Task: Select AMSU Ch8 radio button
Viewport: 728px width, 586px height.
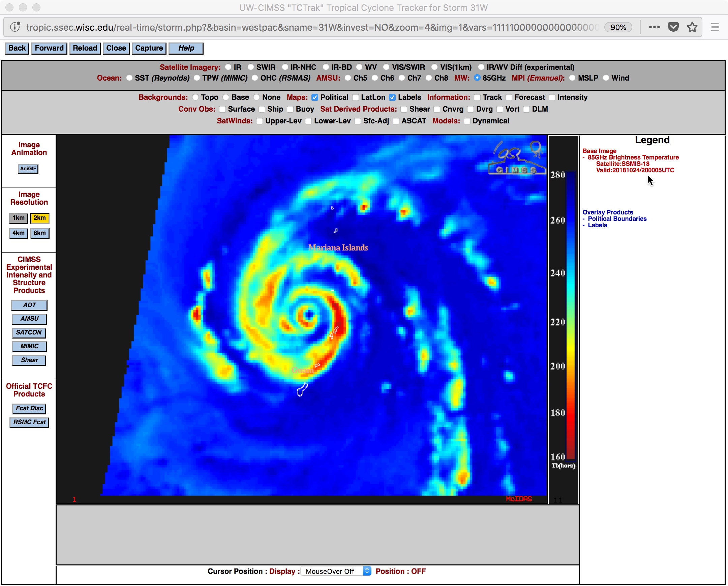Action: [x=429, y=78]
